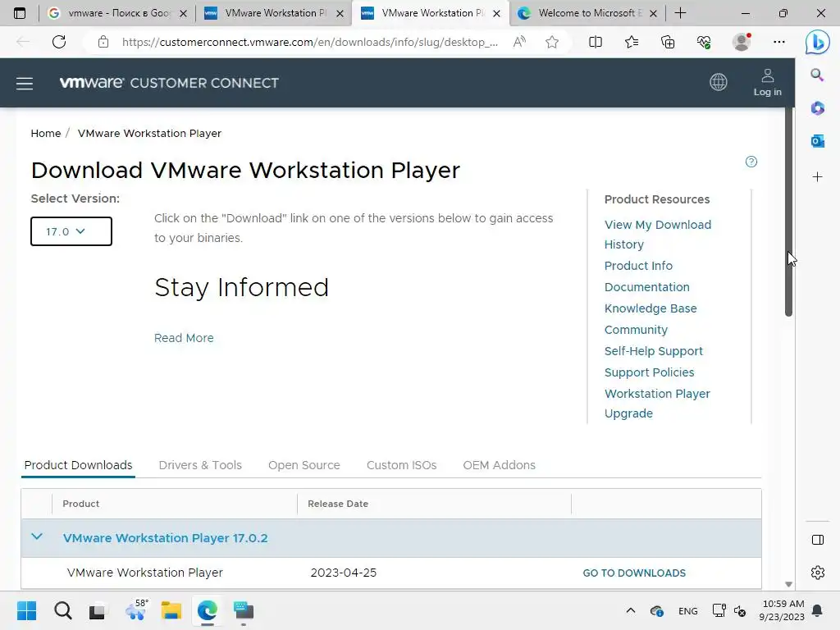This screenshot has height=630, width=840.
Task: Switch to Open Source tab
Action: pos(304,465)
